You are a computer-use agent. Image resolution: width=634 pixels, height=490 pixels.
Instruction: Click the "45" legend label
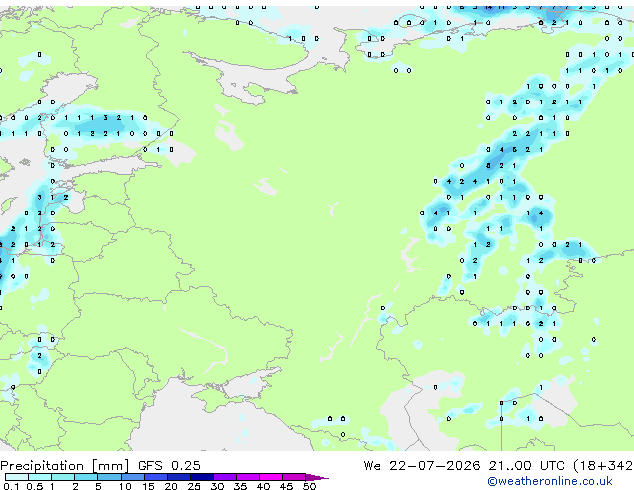tap(287, 486)
